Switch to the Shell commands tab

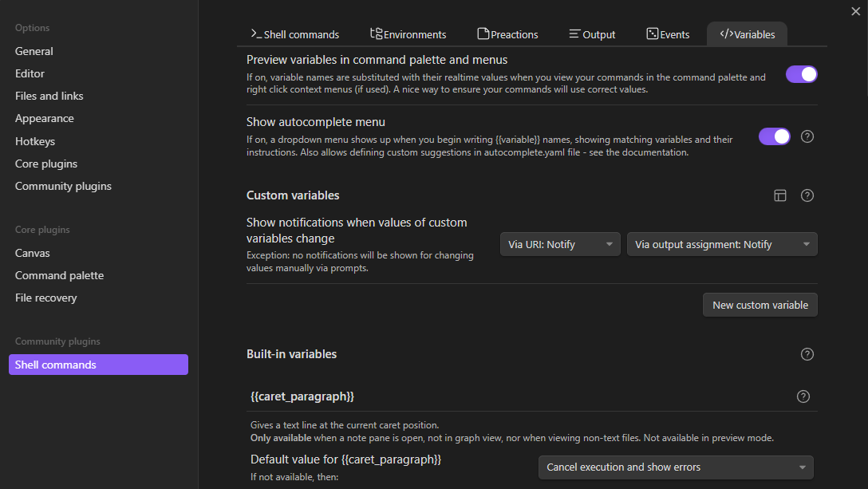point(294,34)
